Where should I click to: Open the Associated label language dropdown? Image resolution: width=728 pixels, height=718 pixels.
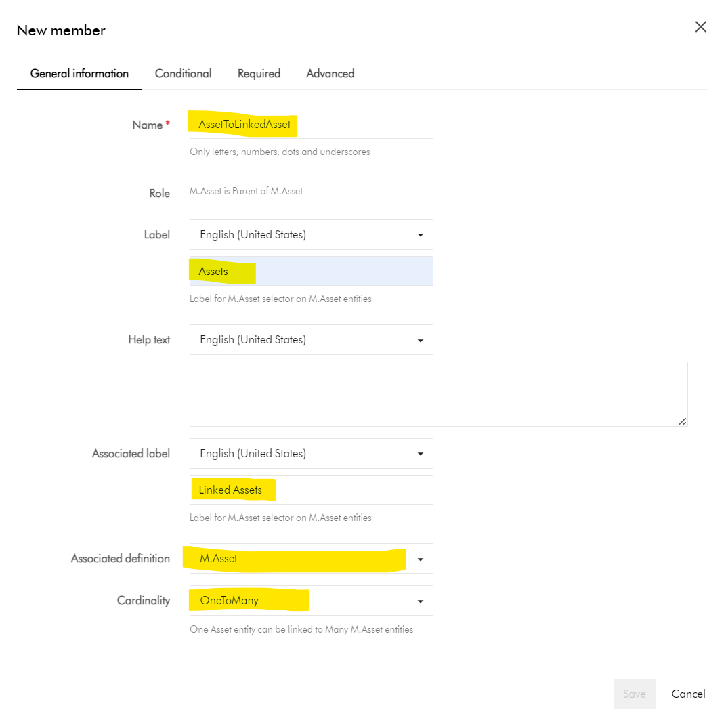(311, 454)
